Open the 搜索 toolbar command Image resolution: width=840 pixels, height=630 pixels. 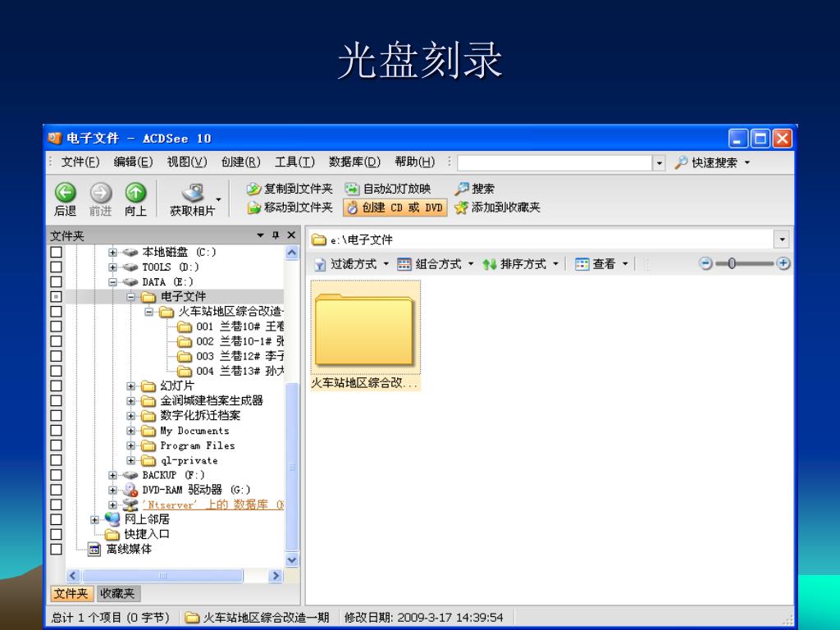(475, 189)
